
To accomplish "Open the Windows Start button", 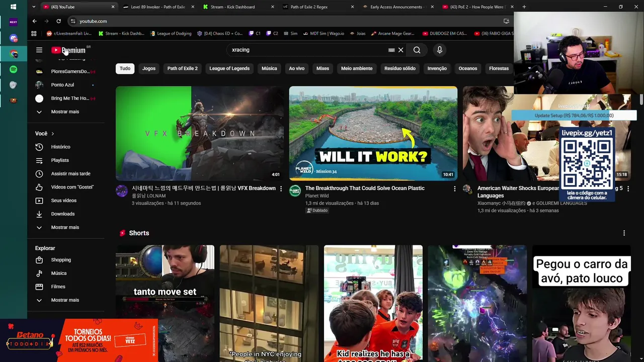I will (x=14, y=7).
